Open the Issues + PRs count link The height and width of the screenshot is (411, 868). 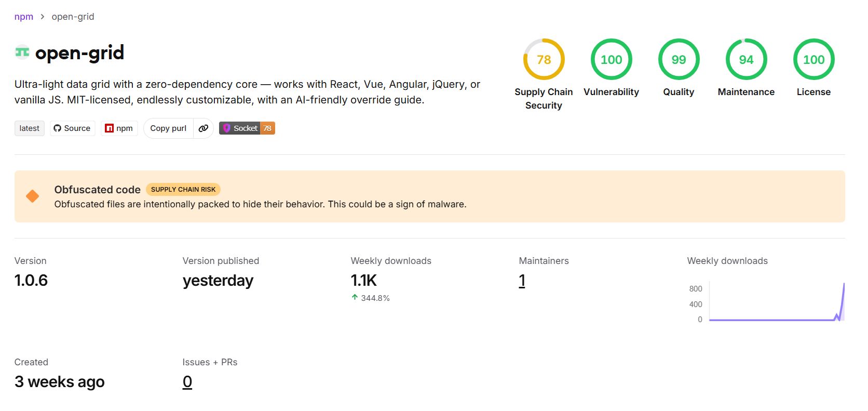[187, 382]
